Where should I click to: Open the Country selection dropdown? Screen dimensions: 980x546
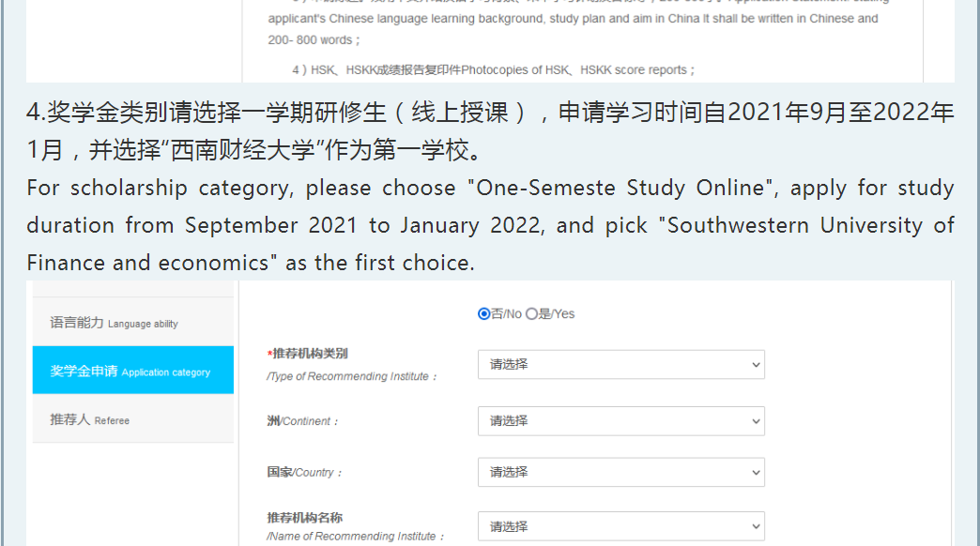620,472
